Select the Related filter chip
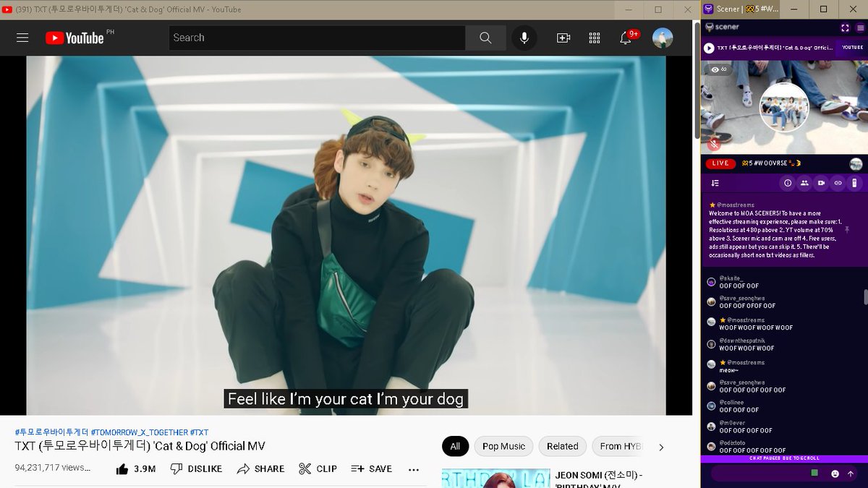 562,446
